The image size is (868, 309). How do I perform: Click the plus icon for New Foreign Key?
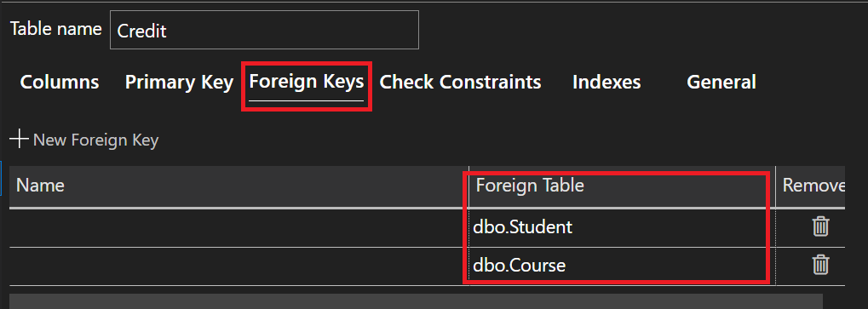click(20, 140)
